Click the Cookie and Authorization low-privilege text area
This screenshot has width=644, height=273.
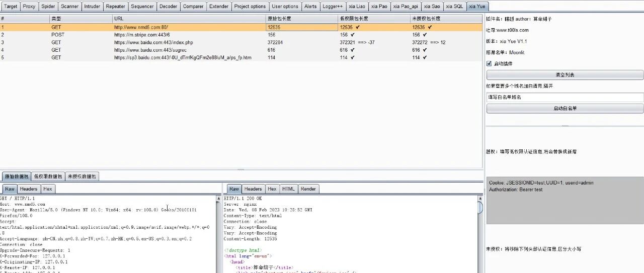[x=565, y=200]
